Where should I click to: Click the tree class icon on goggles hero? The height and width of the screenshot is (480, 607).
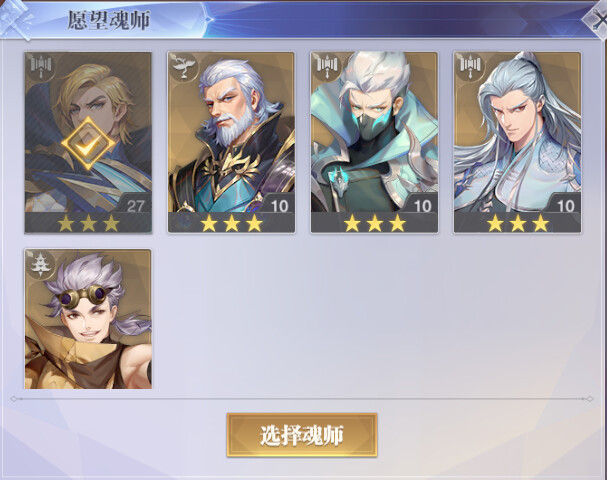41,264
